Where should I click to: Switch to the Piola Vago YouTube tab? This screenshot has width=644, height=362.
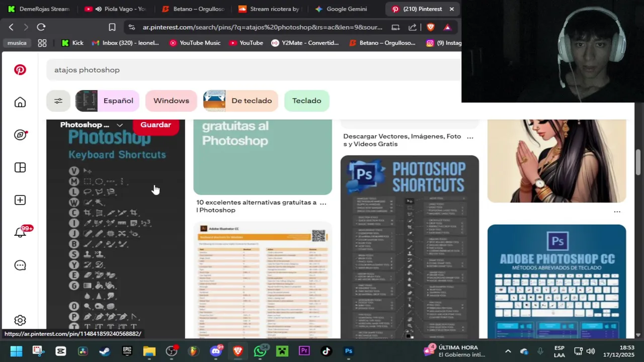[x=116, y=9]
